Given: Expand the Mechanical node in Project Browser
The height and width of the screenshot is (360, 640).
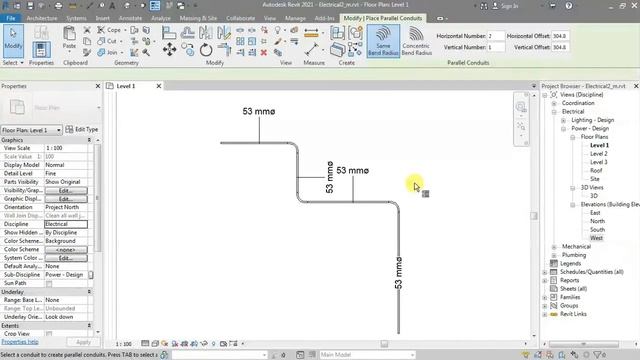Looking at the screenshot, I should tap(554, 247).
